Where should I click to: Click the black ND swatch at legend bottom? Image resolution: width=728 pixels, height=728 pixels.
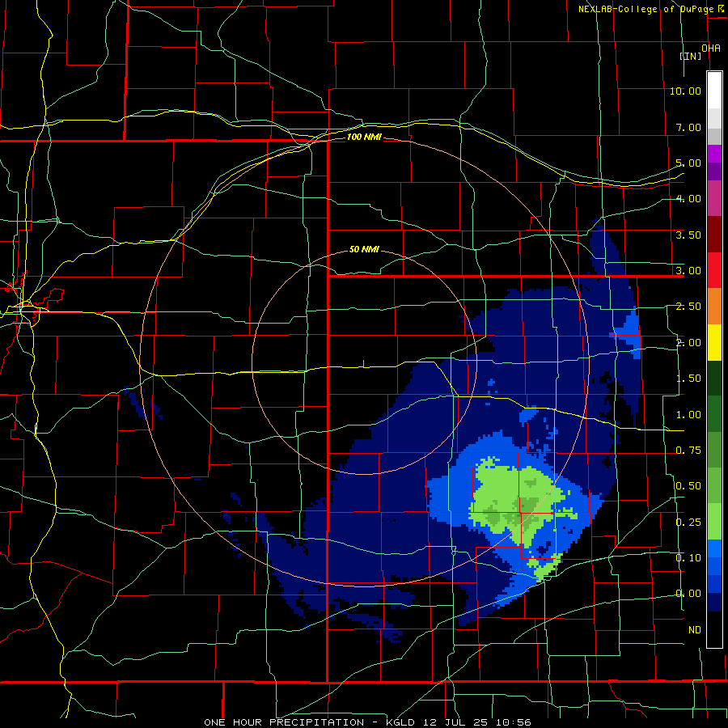(714, 629)
